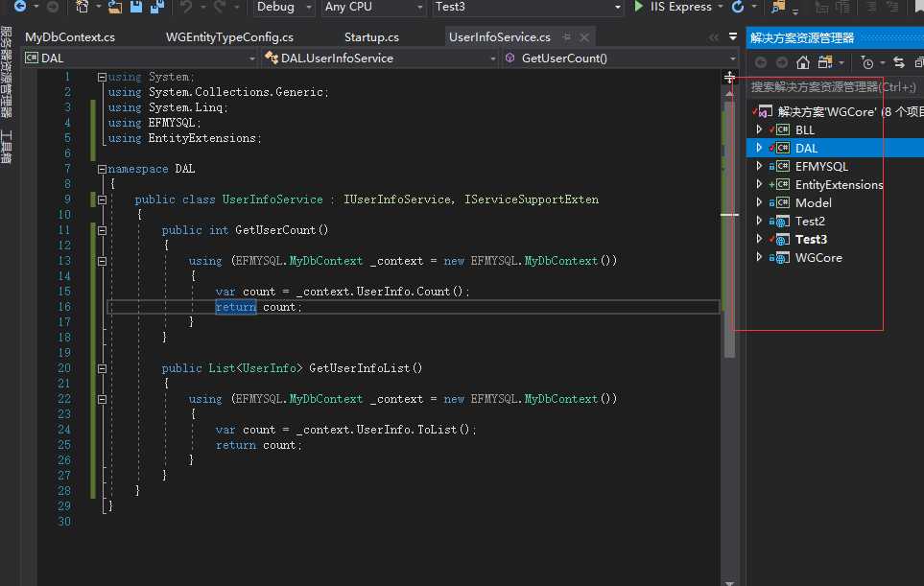Start debugging with IIS Express button
This screenshot has width=924, height=586.
pos(673,7)
